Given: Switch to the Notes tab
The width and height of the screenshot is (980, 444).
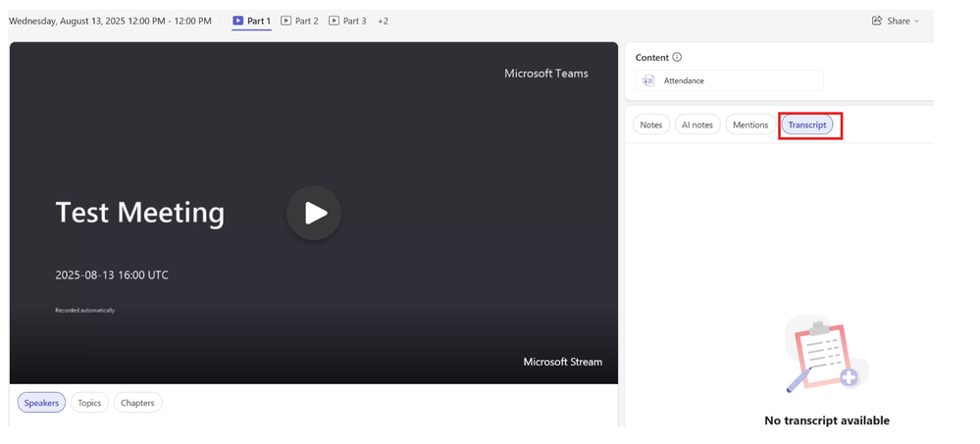Looking at the screenshot, I should (x=650, y=124).
